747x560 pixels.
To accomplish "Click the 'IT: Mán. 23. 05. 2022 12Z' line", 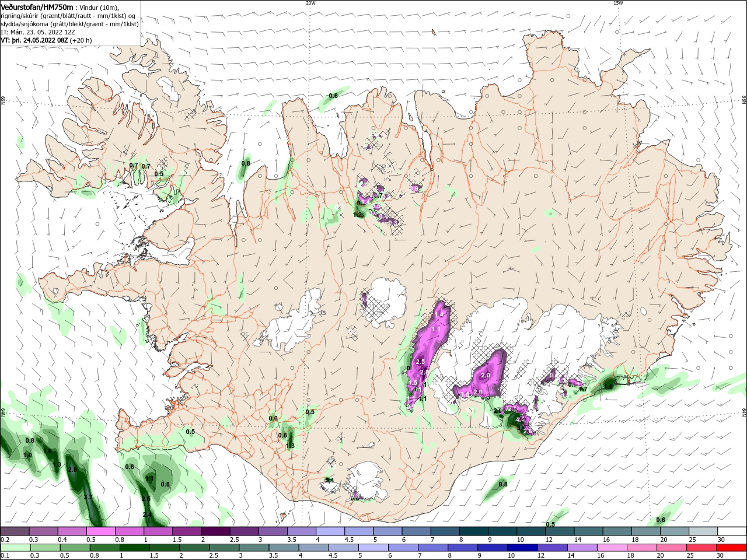I will (x=37, y=32).
